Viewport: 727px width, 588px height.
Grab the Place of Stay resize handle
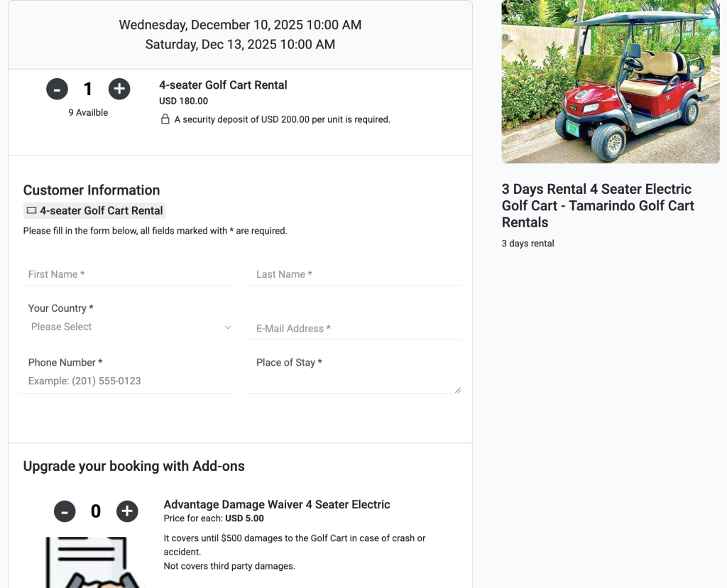pyautogui.click(x=458, y=390)
